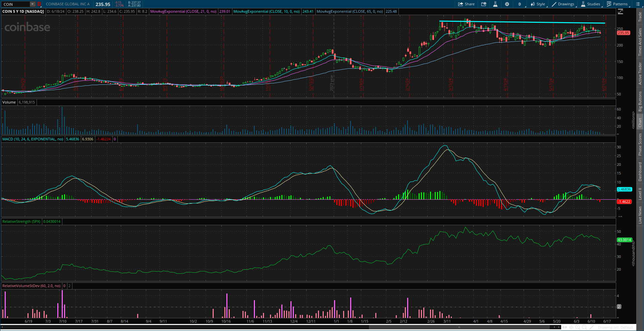Screen dimensions: 644x331
Task: Open the Live News sidebar tab
Action: pyautogui.click(x=640, y=215)
